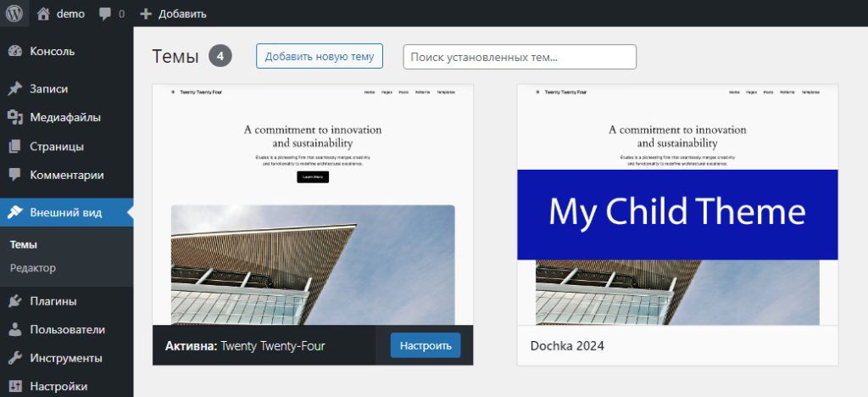Click the Консоль dashboard icon
Viewport: 868px width, 397px height.
point(15,52)
